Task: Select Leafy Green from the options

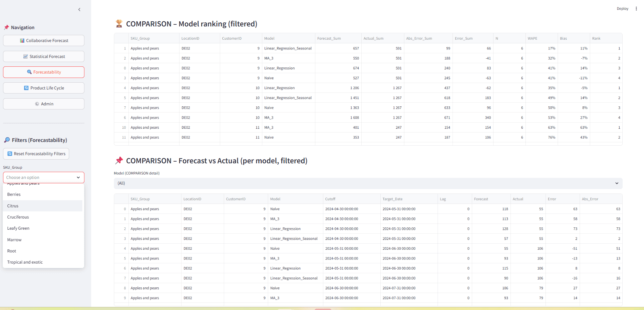Action: (x=18, y=228)
